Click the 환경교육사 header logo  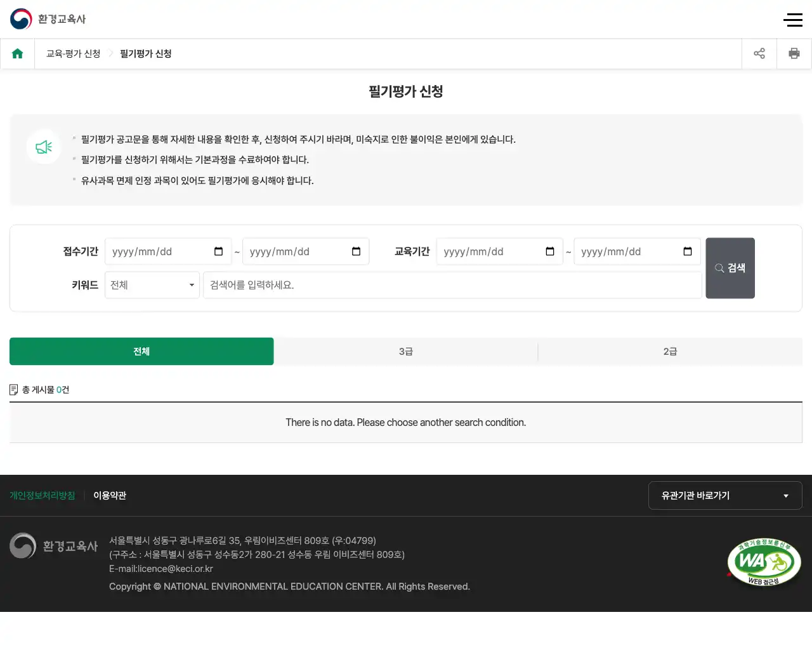48,19
